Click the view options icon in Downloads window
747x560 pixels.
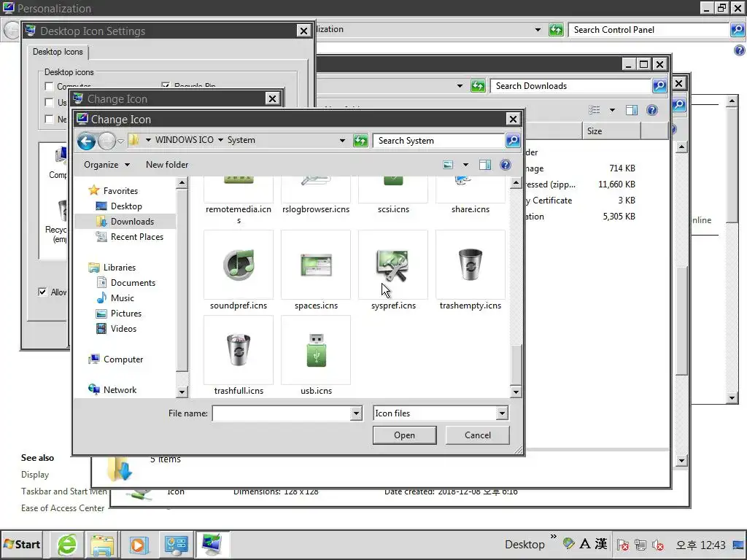coord(594,111)
